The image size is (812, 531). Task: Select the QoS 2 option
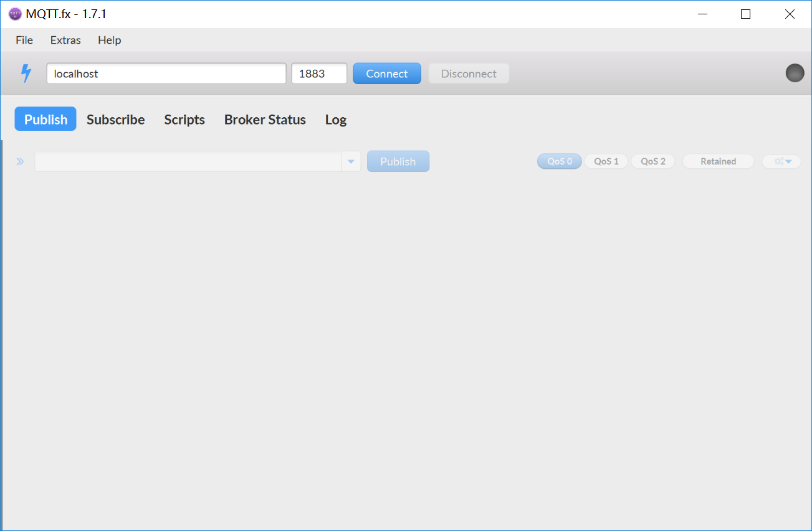(653, 161)
